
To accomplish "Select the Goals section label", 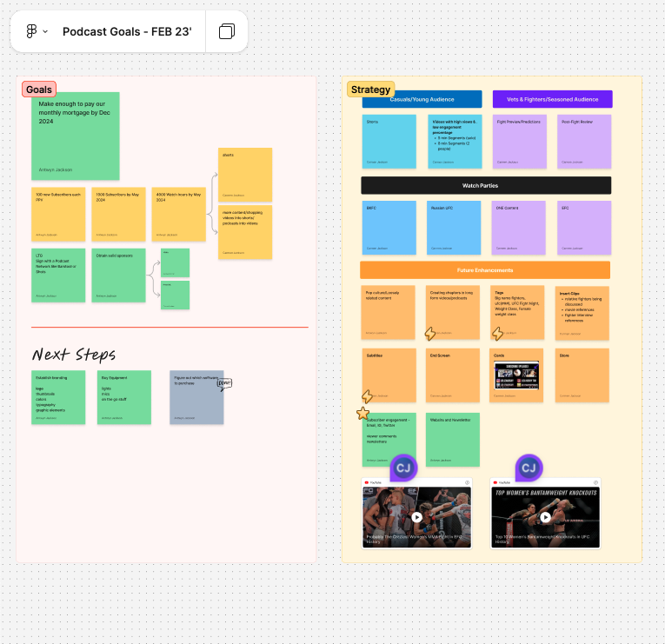I will (39, 89).
